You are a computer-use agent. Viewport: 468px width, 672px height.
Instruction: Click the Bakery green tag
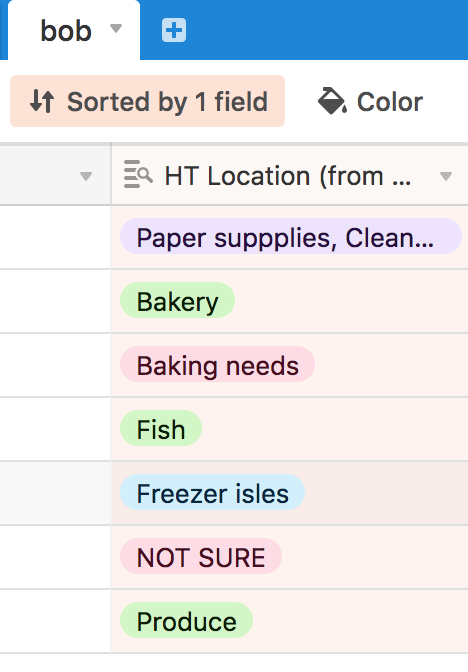coord(177,300)
